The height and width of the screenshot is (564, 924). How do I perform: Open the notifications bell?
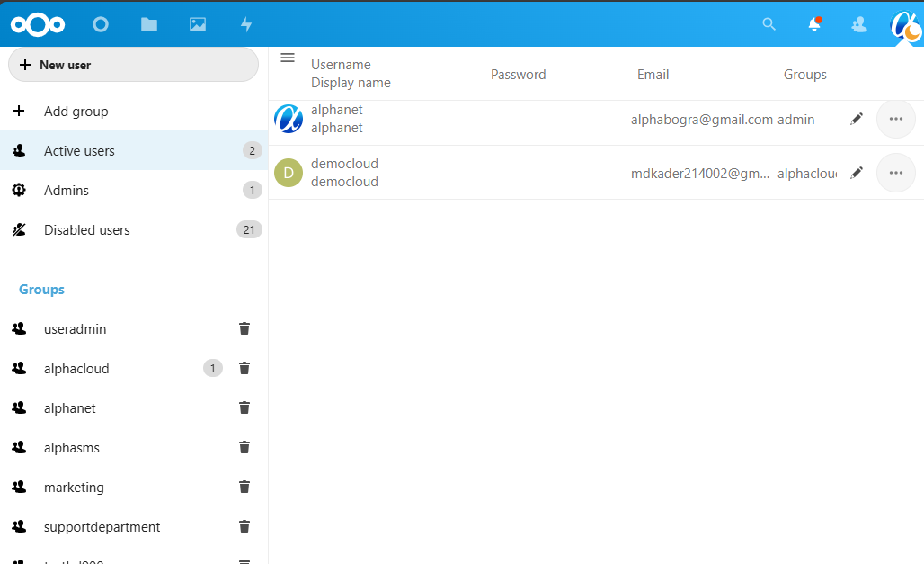814,25
